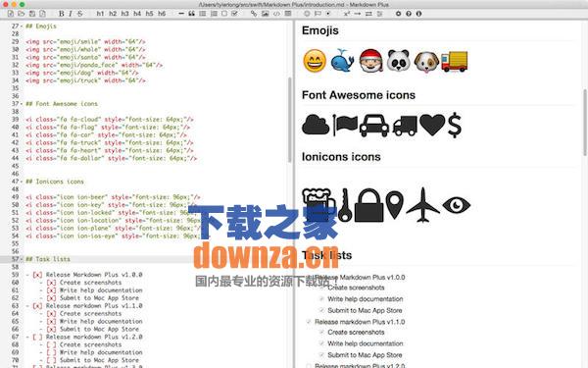The image size is (588, 368).
Task: Toggle the preview checkbox for Release v1.1.0
Action: click(x=309, y=322)
